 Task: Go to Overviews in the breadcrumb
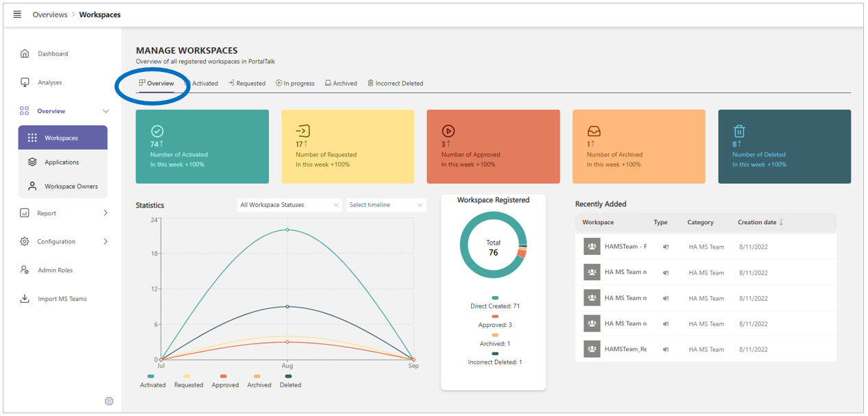50,14
